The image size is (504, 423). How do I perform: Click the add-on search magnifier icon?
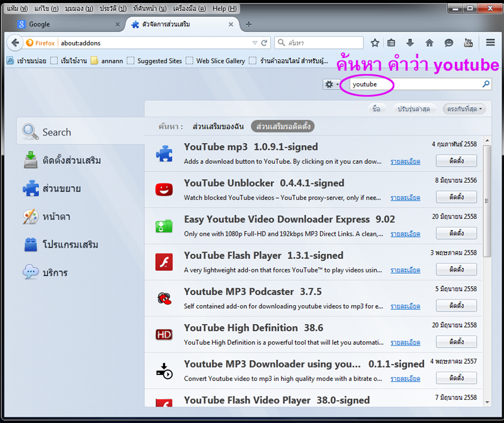pyautogui.click(x=486, y=84)
